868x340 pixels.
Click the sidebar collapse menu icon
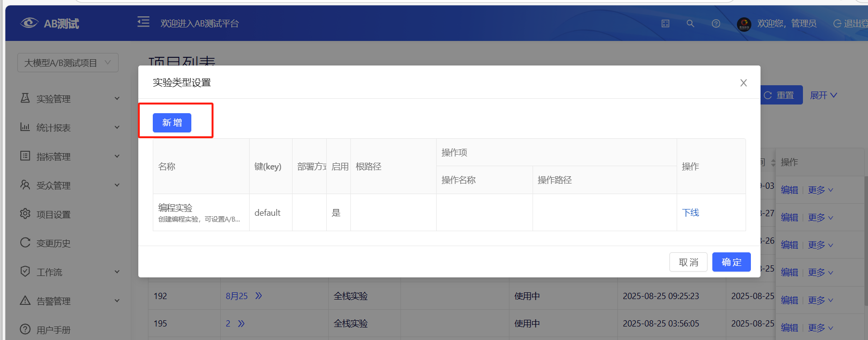coord(143,22)
